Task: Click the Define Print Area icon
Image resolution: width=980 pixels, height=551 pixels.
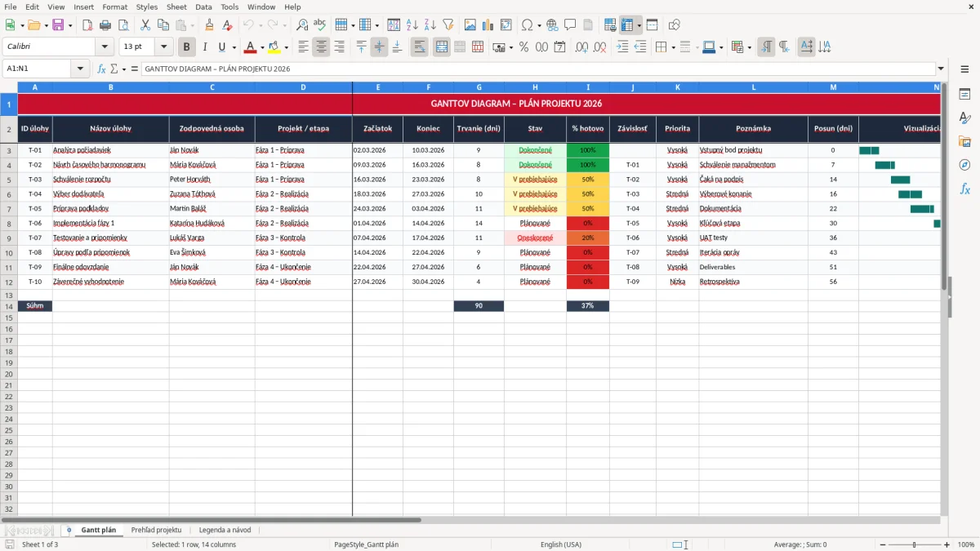Action: click(610, 25)
